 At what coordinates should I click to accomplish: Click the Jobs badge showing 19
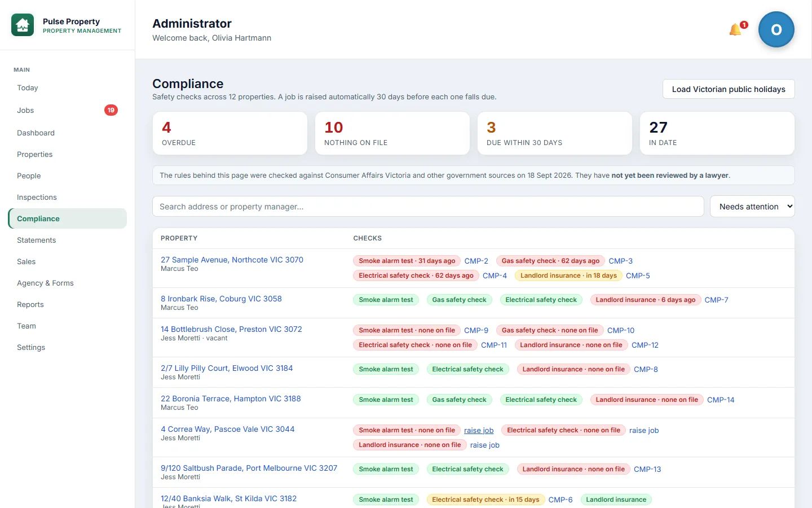tap(111, 110)
